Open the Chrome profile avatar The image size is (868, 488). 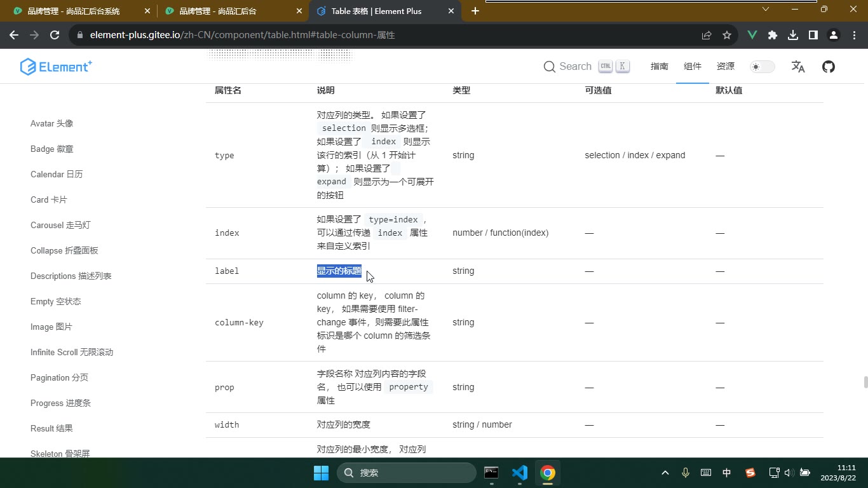tap(834, 36)
